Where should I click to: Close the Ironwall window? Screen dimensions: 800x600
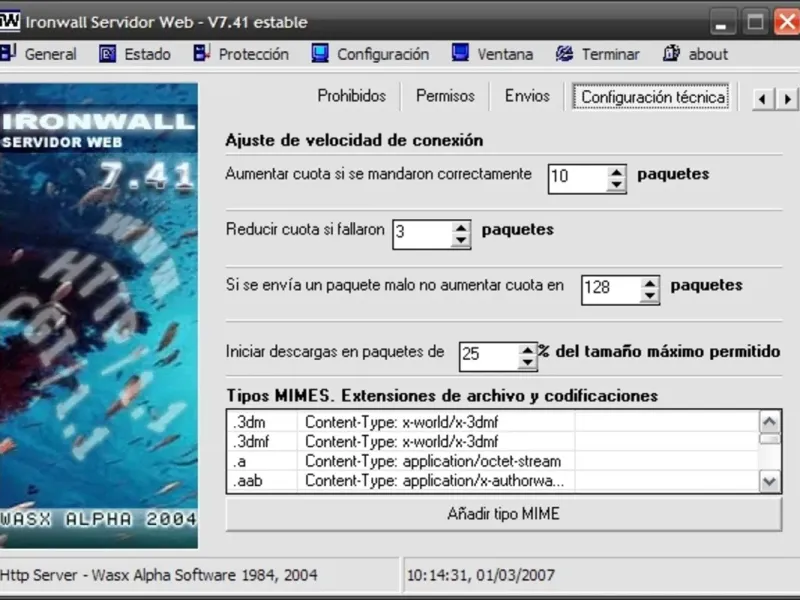[787, 22]
